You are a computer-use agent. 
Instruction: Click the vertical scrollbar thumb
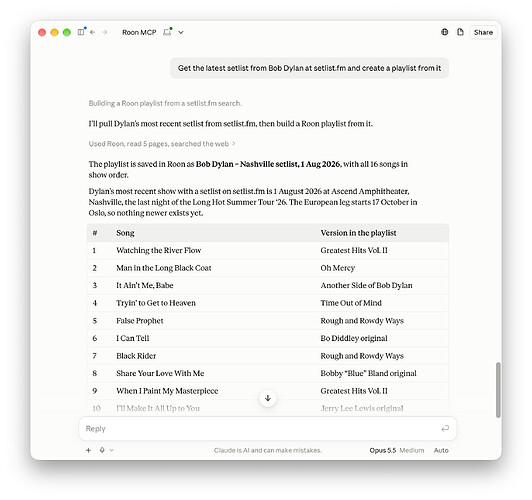click(x=498, y=390)
